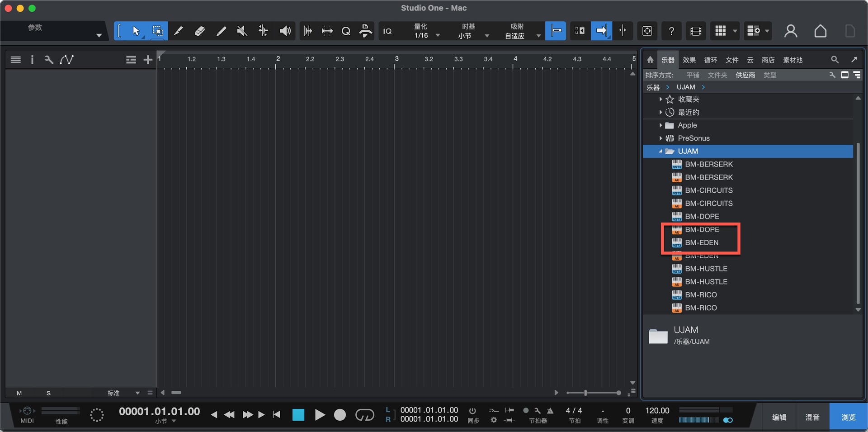The height and width of the screenshot is (432, 868).
Task: Switch to the 循环 browser tab
Action: [x=710, y=60]
